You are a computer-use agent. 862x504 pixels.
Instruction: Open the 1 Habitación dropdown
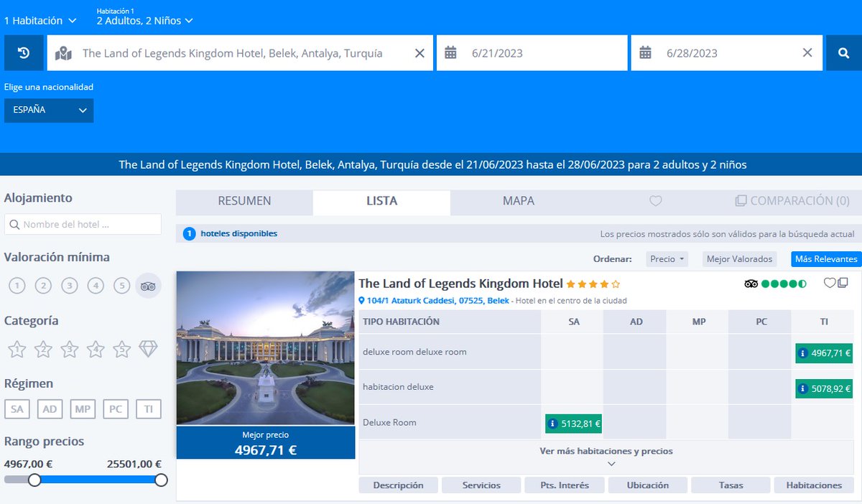pos(40,21)
